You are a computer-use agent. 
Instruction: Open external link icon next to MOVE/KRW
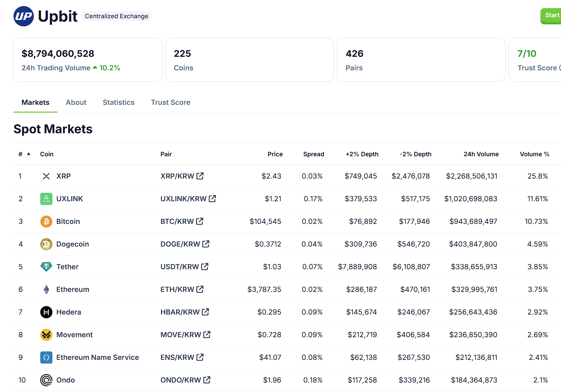207,335
